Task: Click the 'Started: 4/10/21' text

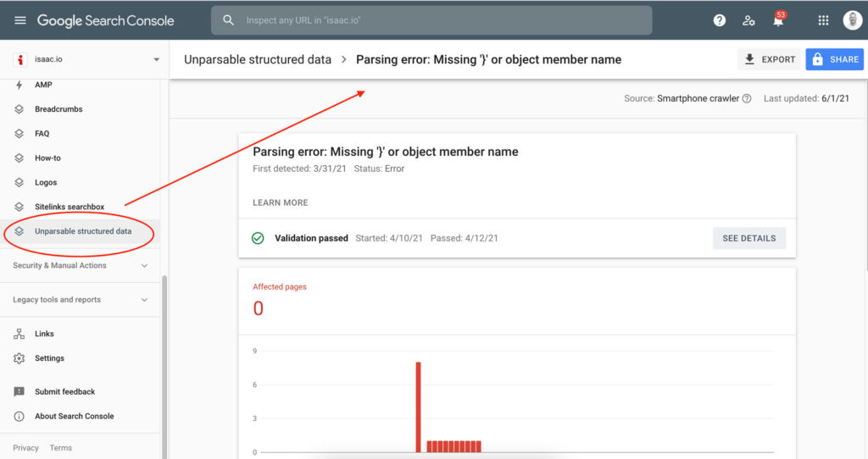Action: click(388, 238)
